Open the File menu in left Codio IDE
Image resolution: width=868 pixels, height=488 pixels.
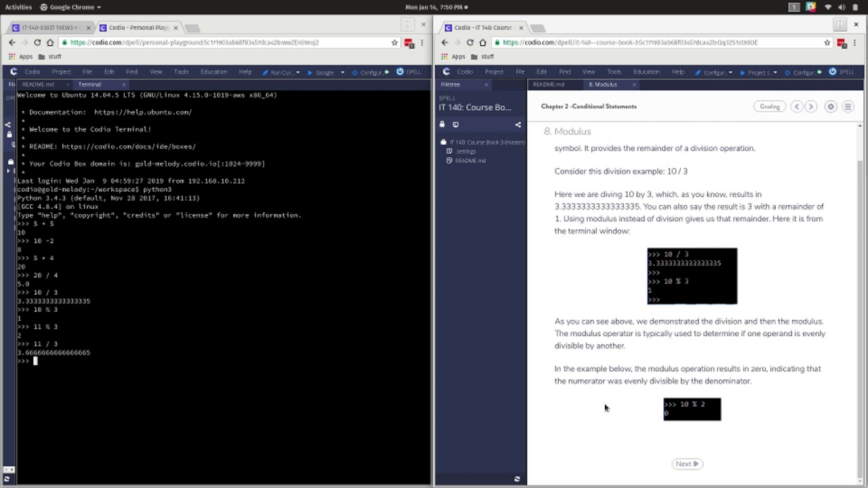[87, 72]
